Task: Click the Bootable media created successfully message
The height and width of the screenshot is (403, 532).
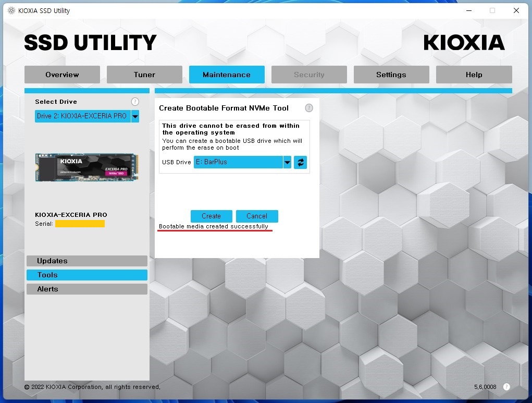Action: pos(214,226)
